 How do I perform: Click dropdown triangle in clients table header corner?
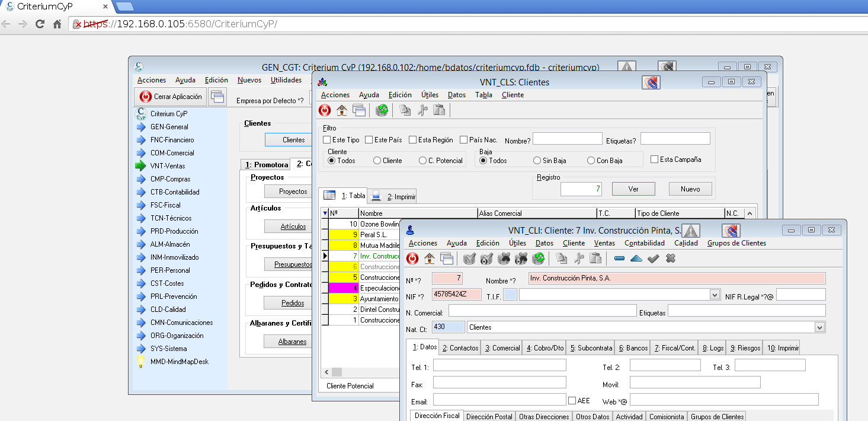[324, 213]
